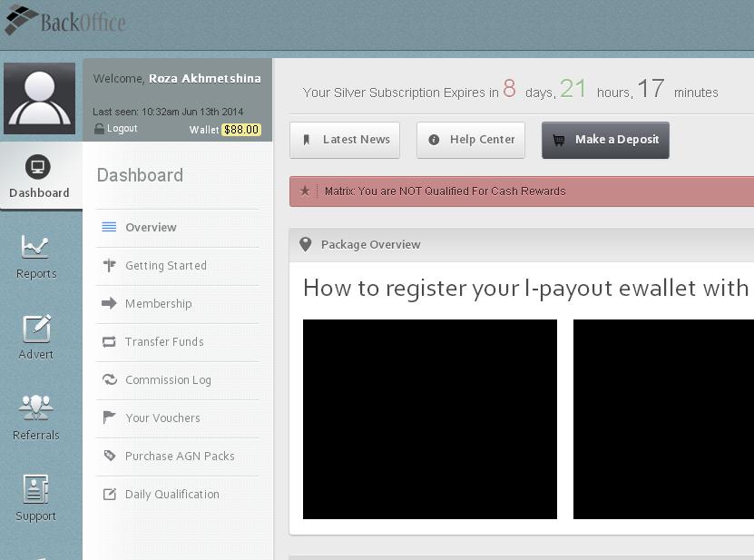754x560 pixels.
Task: Click the Make a Deposit cart icon
Action: point(559,140)
